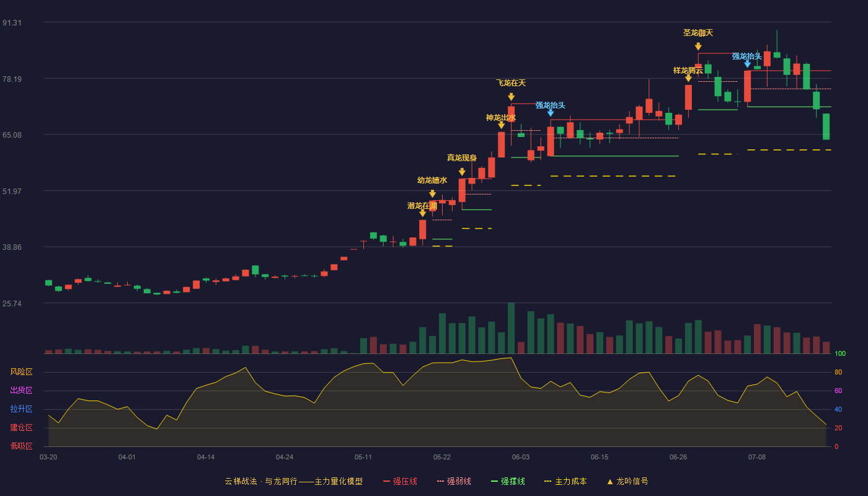This screenshot has width=868, height=496.
Task: Click the 低吸区 zone label
Action: coord(21,446)
